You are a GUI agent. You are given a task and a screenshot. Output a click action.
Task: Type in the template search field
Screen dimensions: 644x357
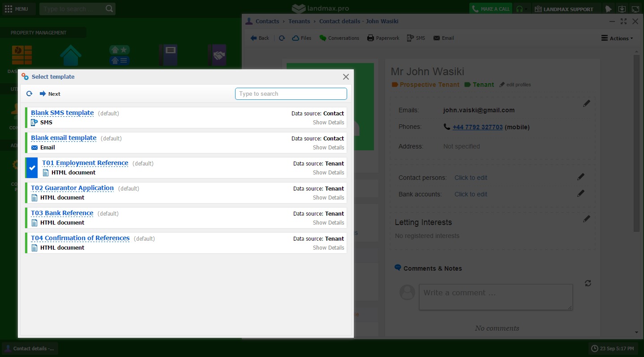pyautogui.click(x=291, y=93)
